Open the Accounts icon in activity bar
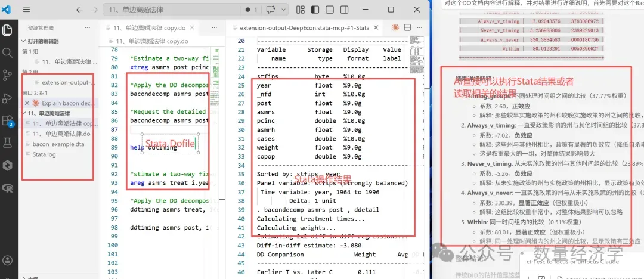 (x=7, y=260)
